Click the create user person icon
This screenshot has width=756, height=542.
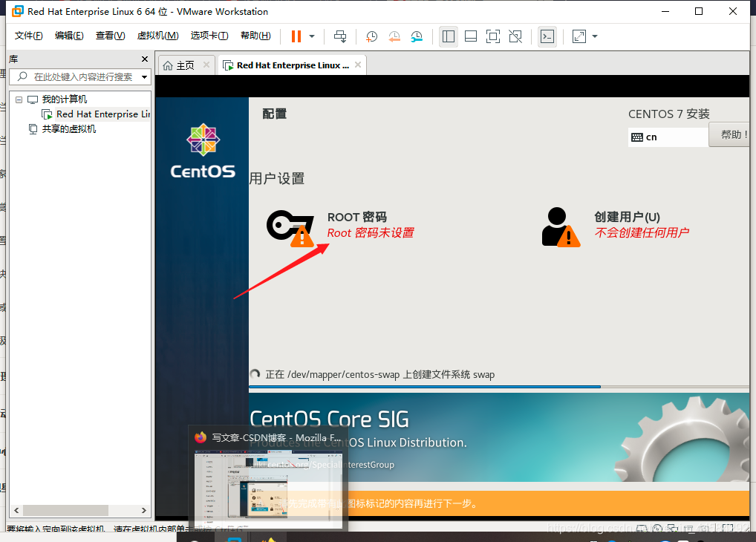point(560,227)
